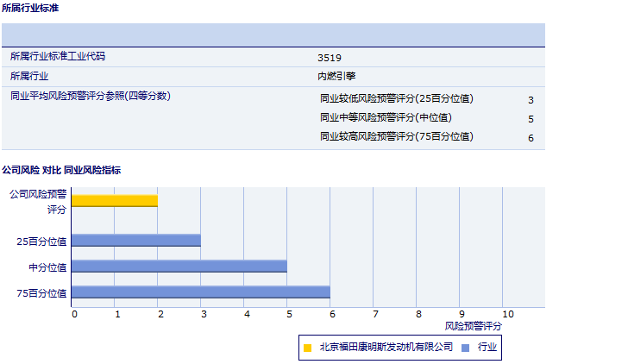The image size is (628, 364).
Task: Click the 同业中等风险预警评分(中位值) table label
Action: [386, 118]
